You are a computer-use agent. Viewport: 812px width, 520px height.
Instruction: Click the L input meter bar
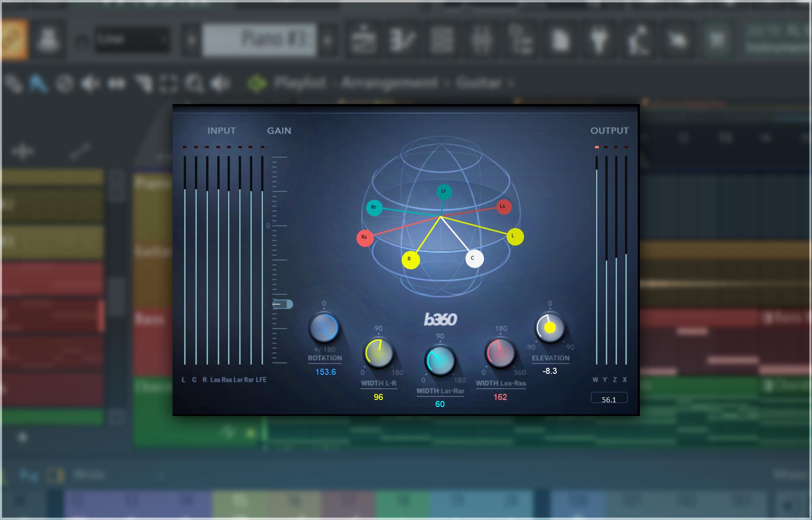(x=185, y=260)
